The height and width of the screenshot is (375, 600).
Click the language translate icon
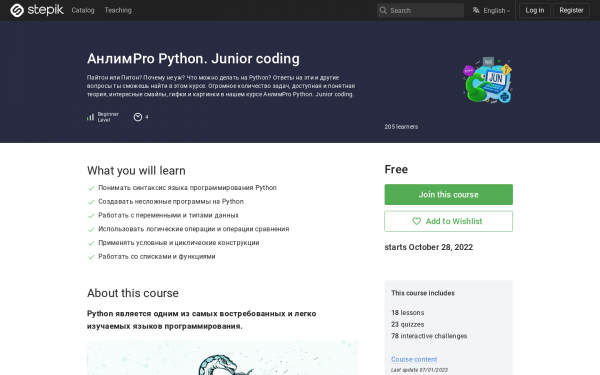coord(476,10)
